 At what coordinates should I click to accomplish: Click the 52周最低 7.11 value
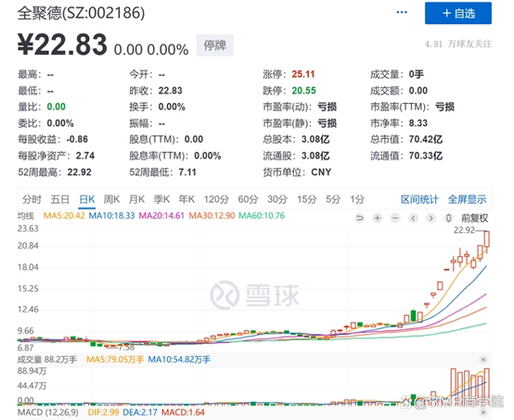[x=187, y=172]
